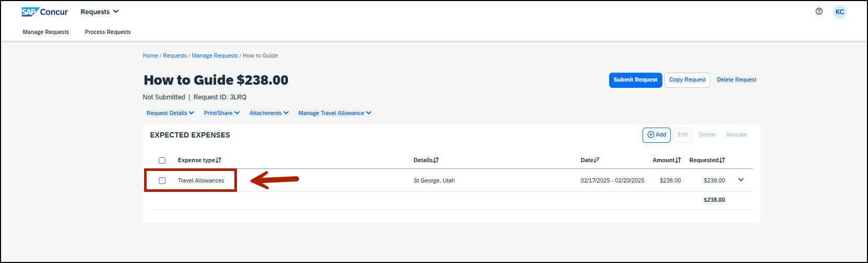The image size is (868, 263).
Task: Click the SAP Concur logo
Action: point(45,12)
